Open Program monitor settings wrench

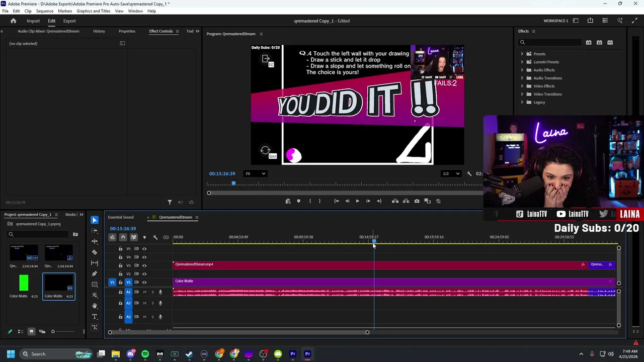click(469, 174)
